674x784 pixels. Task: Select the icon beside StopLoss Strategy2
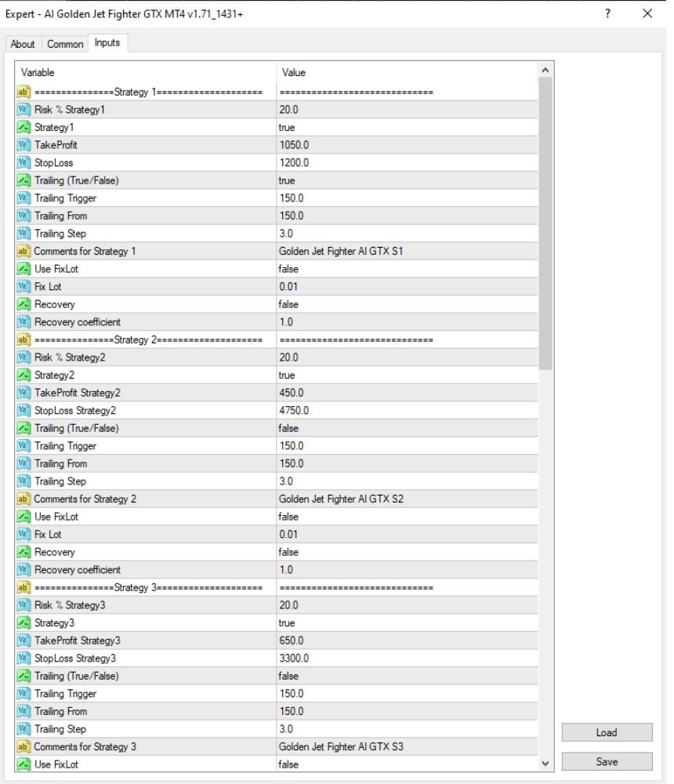click(x=24, y=411)
